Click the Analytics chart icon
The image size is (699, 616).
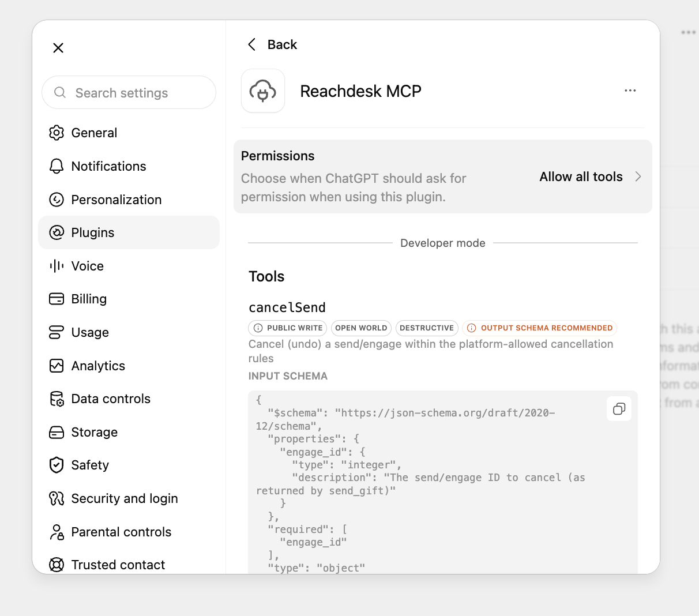(x=57, y=366)
